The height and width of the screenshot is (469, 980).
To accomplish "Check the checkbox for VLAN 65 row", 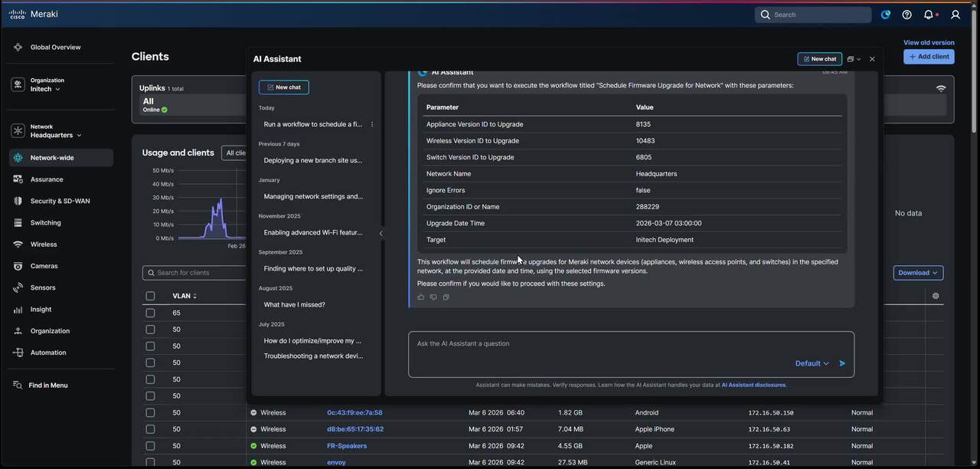I will point(150,313).
